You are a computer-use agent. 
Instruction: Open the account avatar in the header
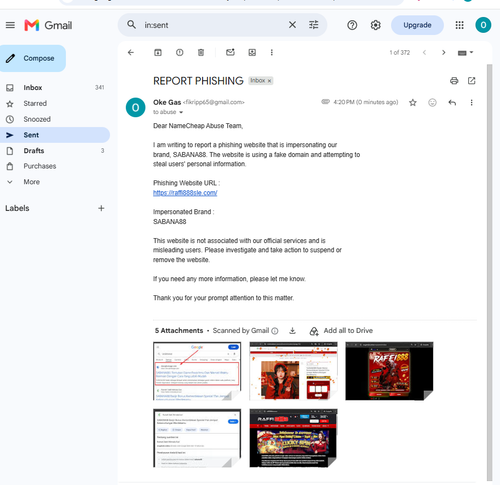pos(483,25)
